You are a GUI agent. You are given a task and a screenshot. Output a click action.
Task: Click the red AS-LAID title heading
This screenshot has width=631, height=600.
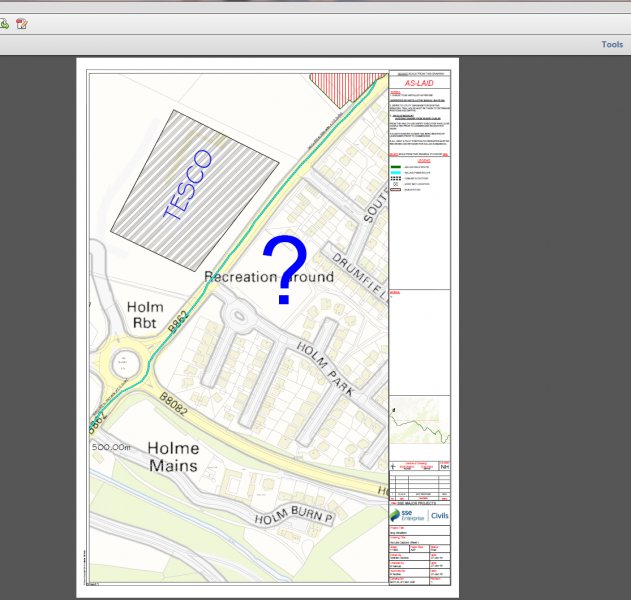[x=419, y=83]
